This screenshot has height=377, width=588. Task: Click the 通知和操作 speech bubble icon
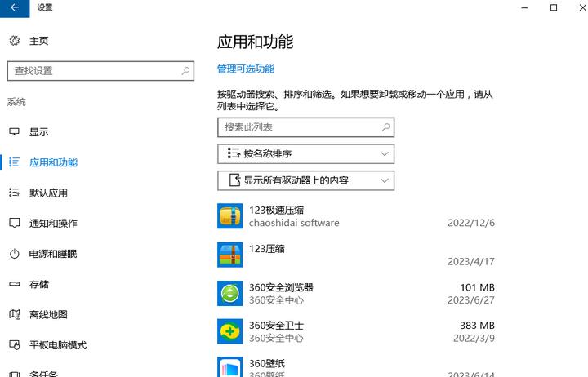point(14,224)
